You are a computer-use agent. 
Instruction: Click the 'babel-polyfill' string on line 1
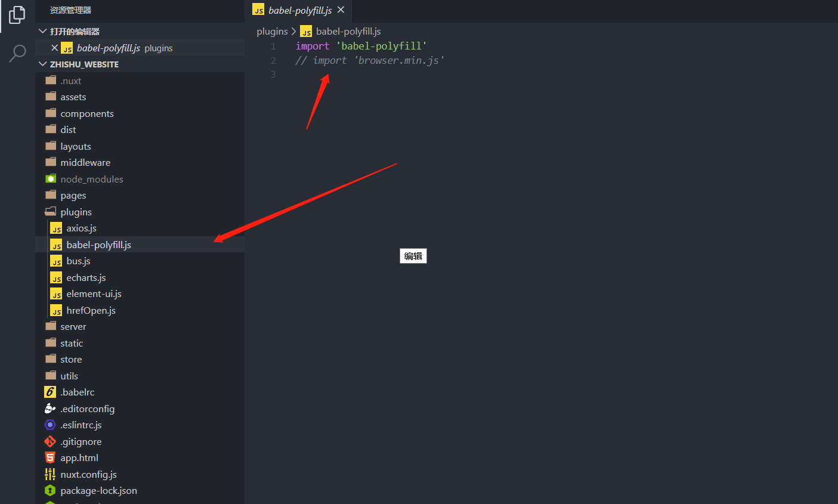click(x=381, y=46)
